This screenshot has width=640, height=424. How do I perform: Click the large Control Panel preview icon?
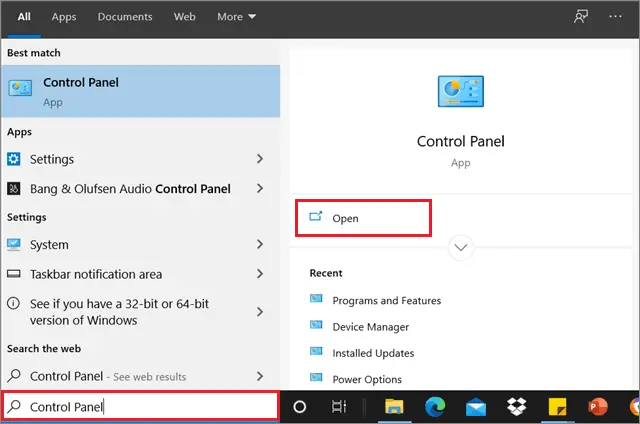tap(461, 91)
